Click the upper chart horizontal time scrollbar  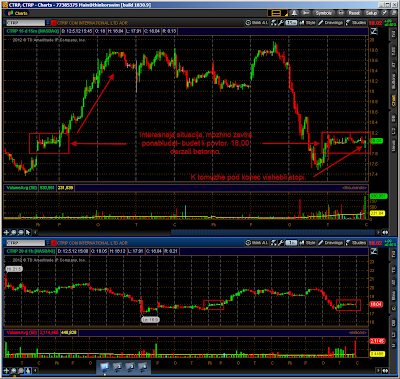click(x=207, y=232)
